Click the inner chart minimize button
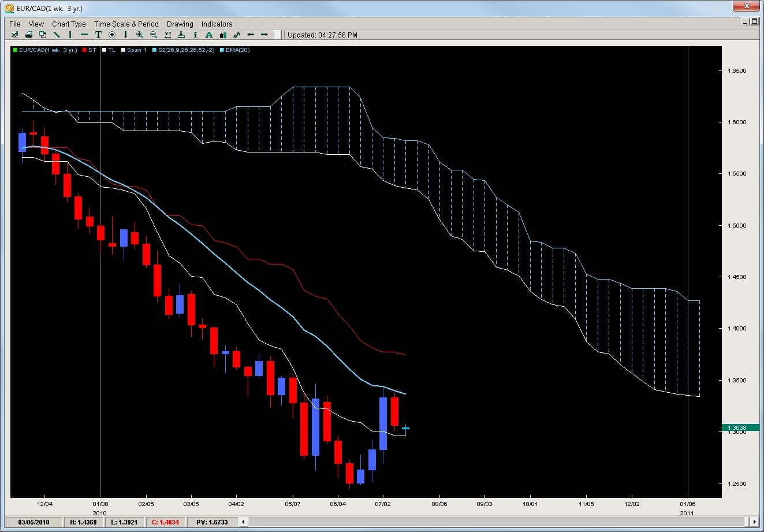The image size is (764, 532). (x=745, y=22)
